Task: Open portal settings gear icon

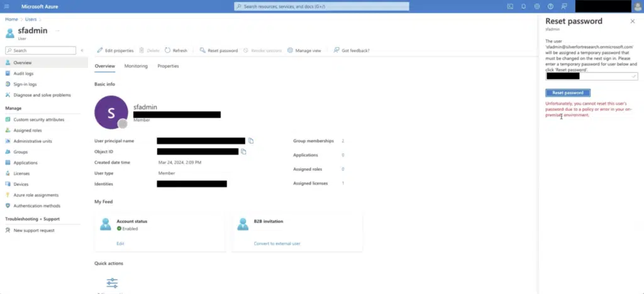Action: point(537,6)
